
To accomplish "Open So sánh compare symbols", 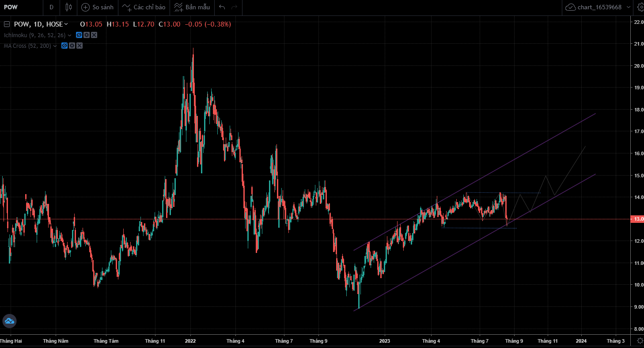I will 97,7.
